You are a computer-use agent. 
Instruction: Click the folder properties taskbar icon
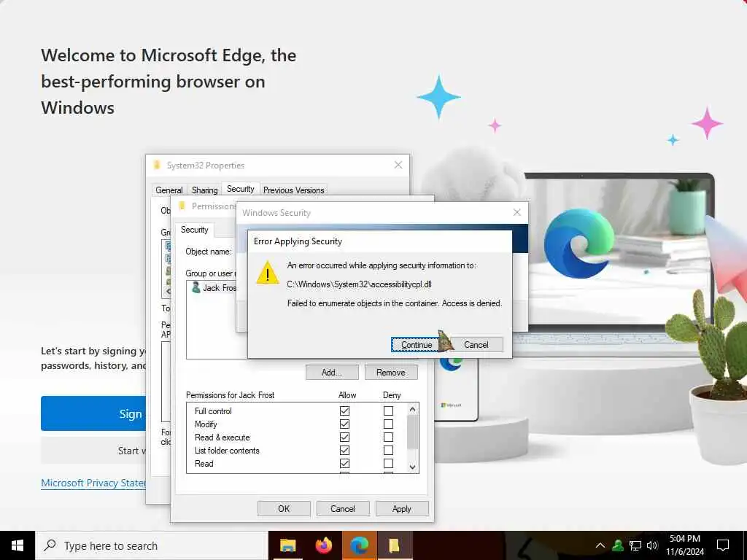pyautogui.click(x=395, y=545)
